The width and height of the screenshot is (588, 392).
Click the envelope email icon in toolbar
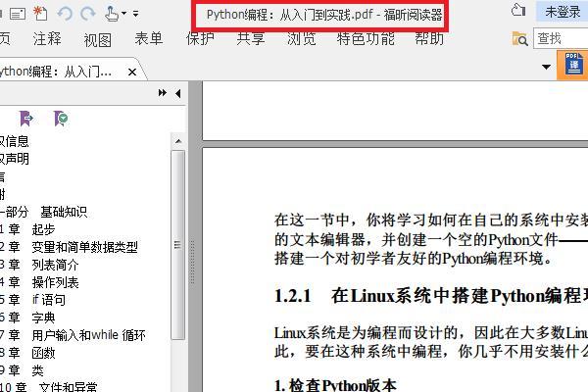click(18, 15)
